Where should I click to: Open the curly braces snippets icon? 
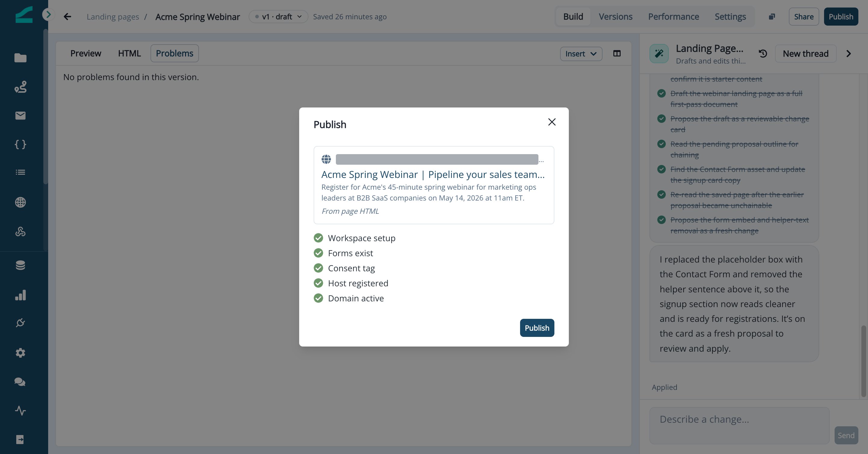[x=20, y=144]
